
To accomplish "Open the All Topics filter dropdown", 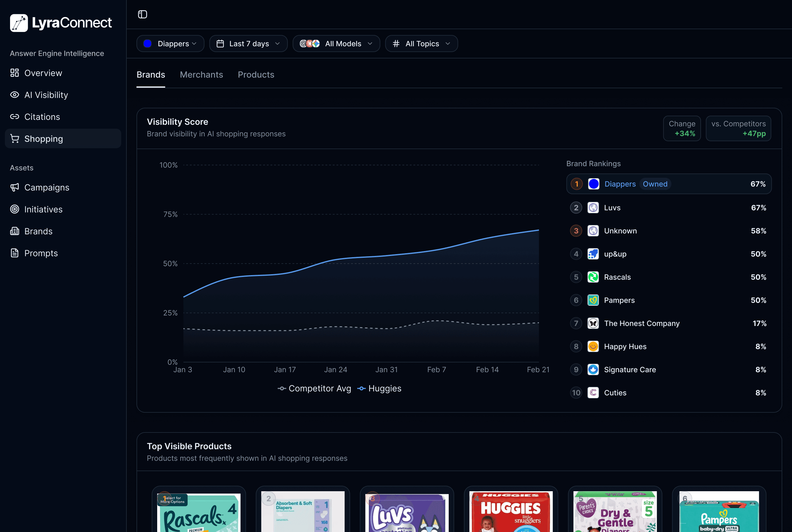I will pyautogui.click(x=421, y=44).
